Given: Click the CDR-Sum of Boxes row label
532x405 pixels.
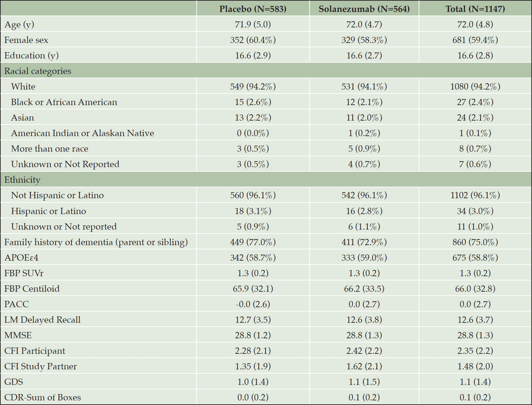Looking at the screenshot, I should pos(43,397).
